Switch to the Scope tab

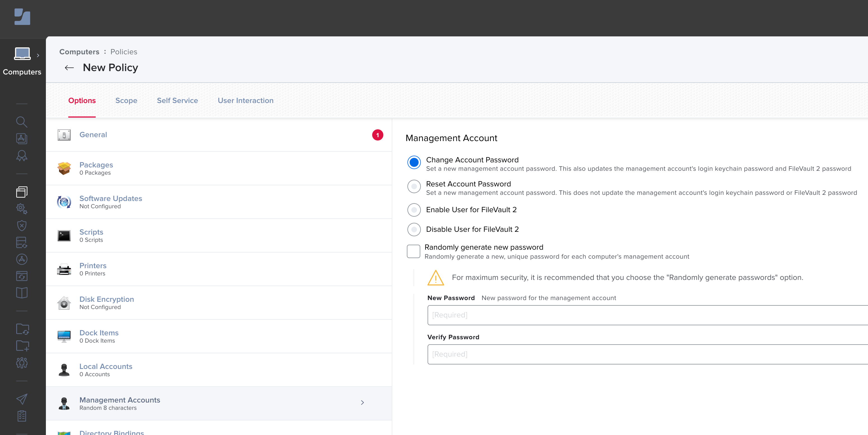[126, 100]
